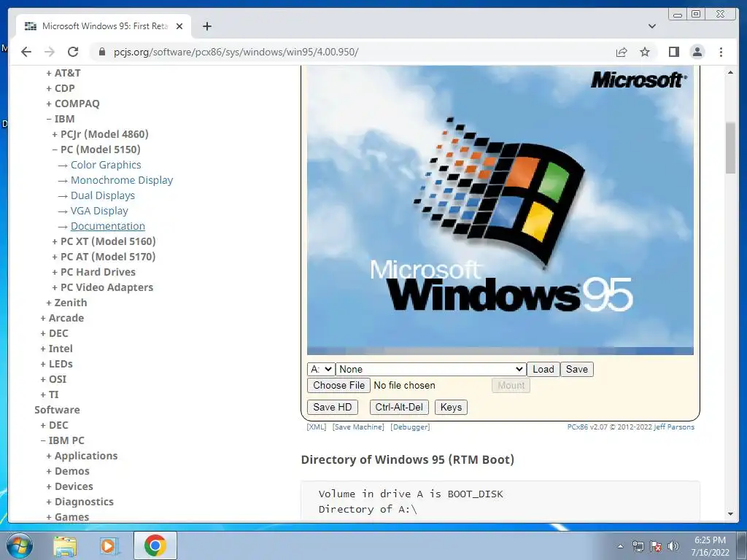Click the Save HD button

coord(332,407)
